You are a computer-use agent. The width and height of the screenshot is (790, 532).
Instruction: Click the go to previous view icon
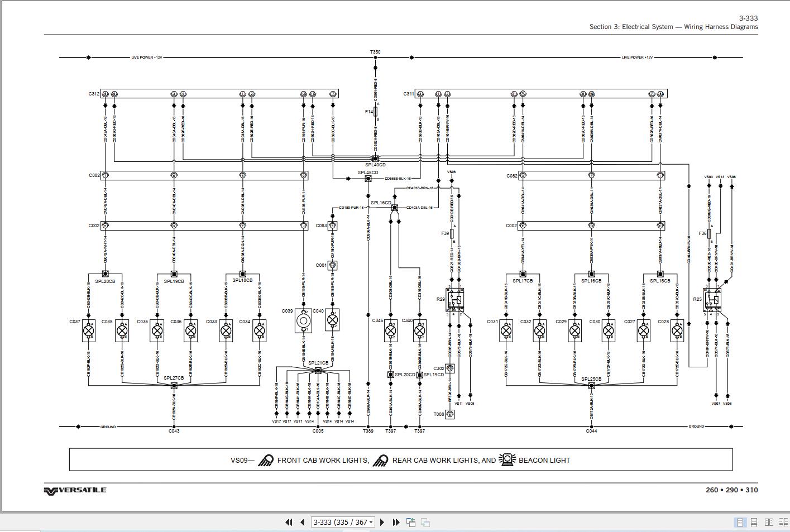click(x=411, y=523)
